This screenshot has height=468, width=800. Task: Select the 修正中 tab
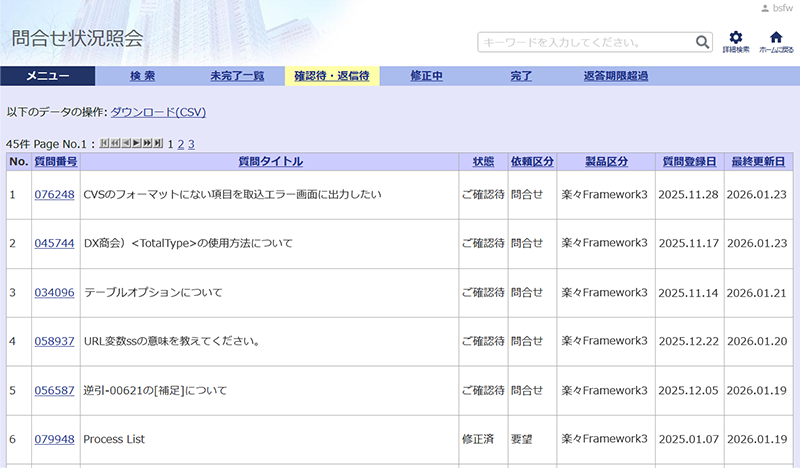tap(426, 76)
